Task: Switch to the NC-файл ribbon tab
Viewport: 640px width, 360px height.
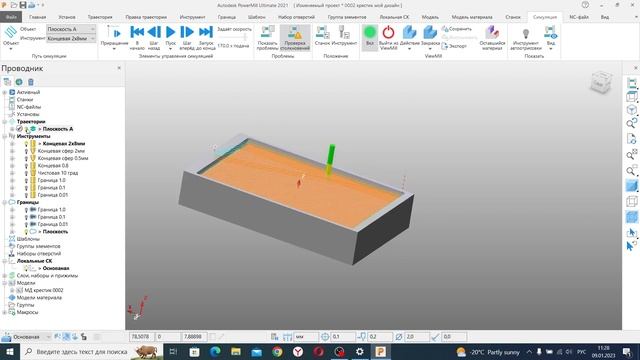Action: coord(579,17)
